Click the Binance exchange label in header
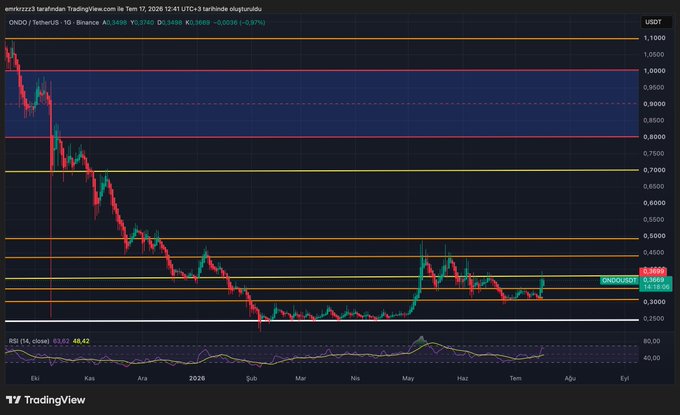 click(x=88, y=23)
